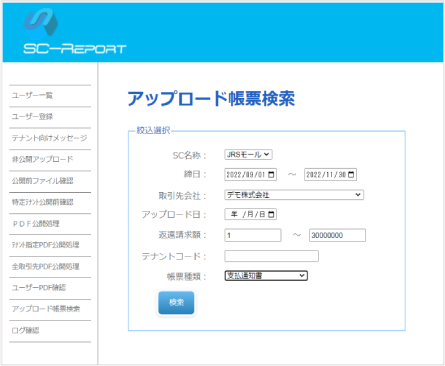Click the SC名称： label
The image size is (445, 366).
pos(189,155)
